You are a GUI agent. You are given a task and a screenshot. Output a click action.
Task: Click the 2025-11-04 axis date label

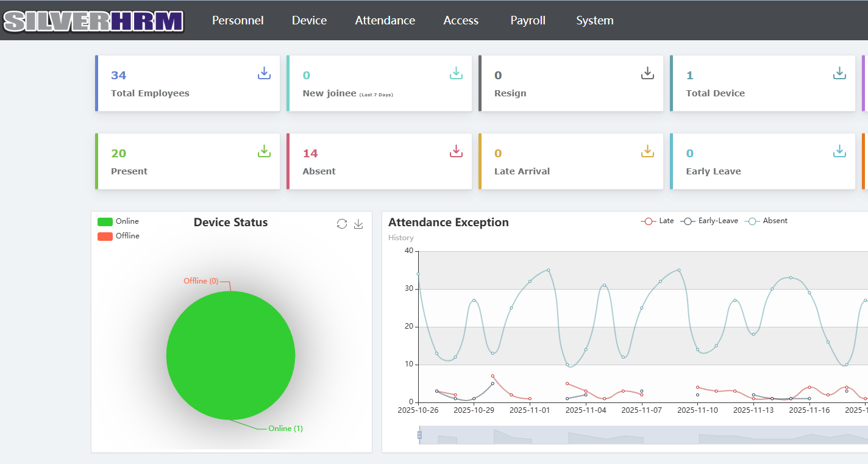coord(586,410)
